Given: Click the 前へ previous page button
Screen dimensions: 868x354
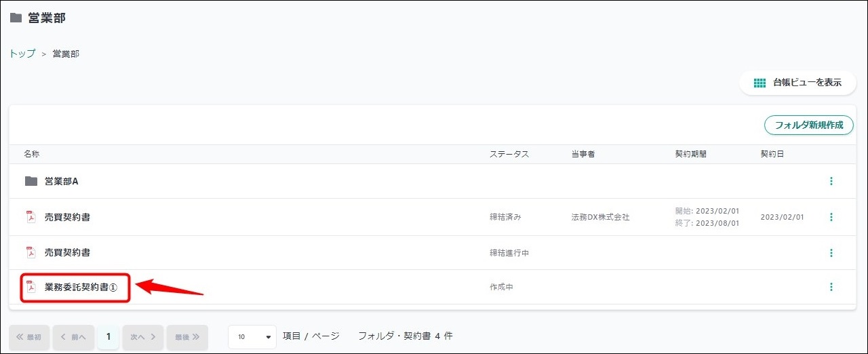Looking at the screenshot, I should [73, 336].
